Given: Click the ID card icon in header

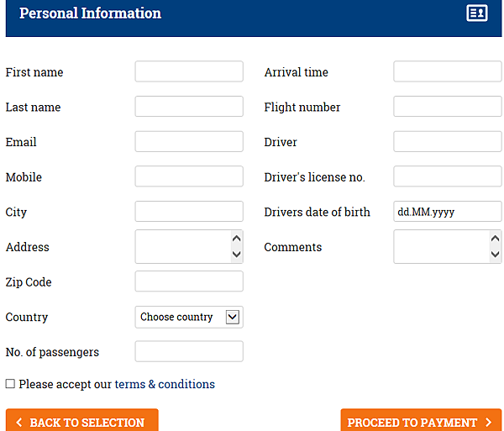Looking at the screenshot, I should pos(477,13).
